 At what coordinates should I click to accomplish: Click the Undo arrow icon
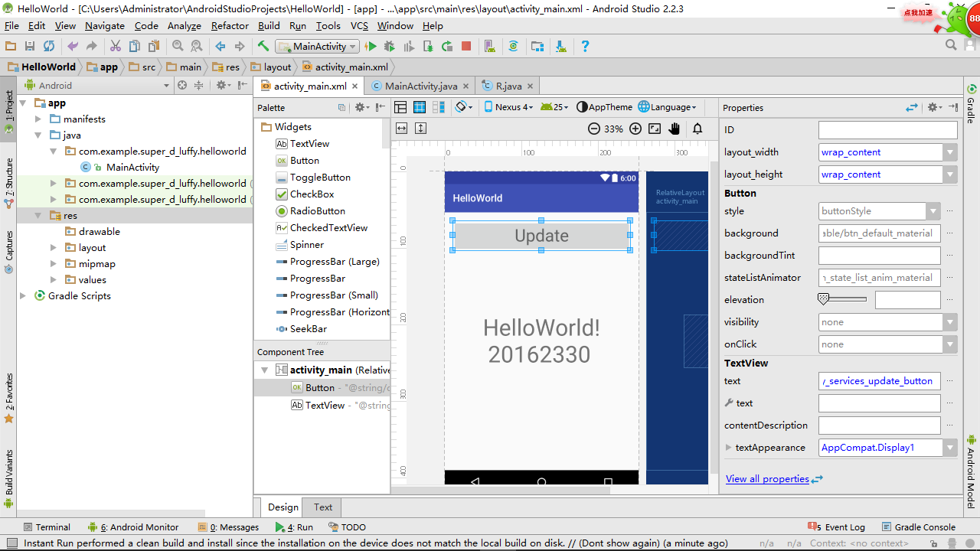(73, 47)
